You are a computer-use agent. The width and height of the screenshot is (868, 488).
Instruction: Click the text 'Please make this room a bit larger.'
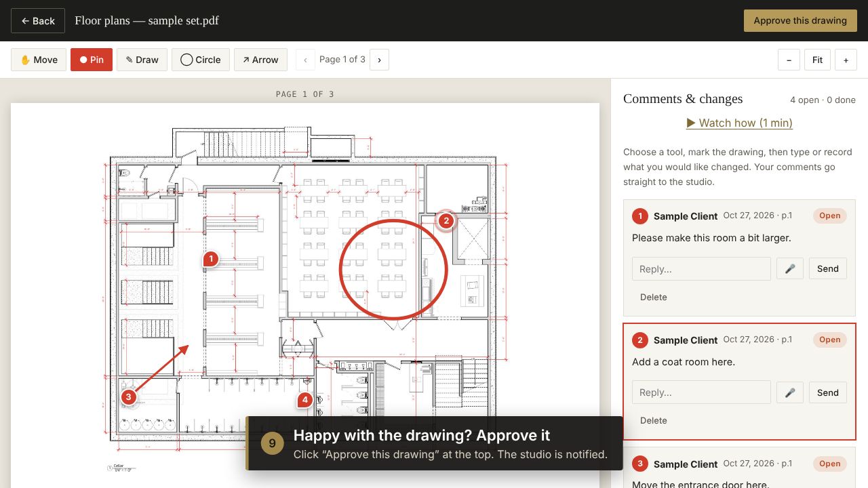(711, 238)
